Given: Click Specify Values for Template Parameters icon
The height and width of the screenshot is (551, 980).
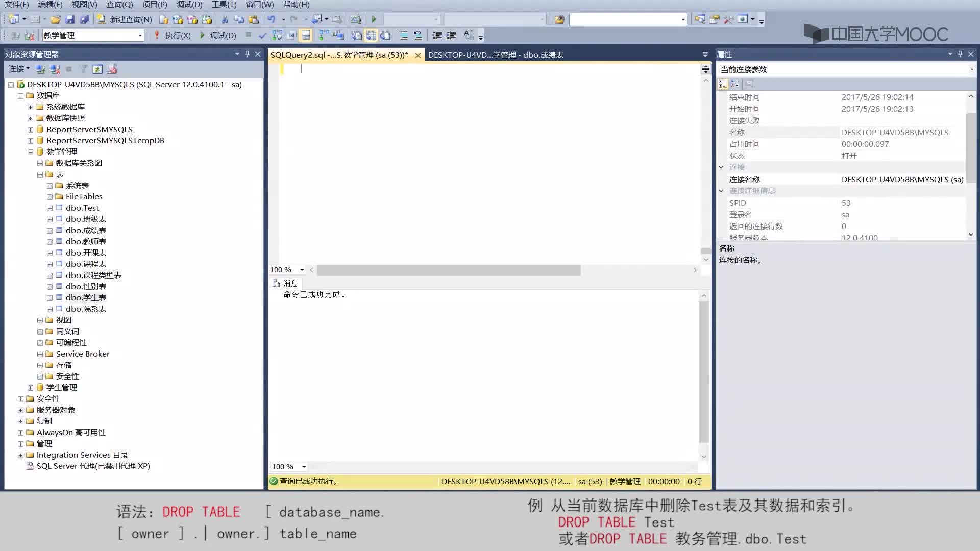Looking at the screenshot, I should [x=469, y=35].
